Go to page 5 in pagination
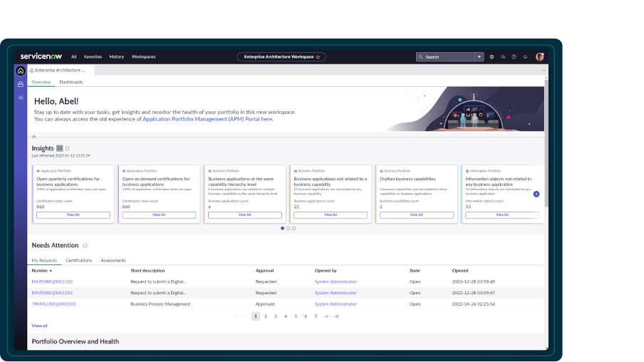The height and width of the screenshot is (362, 644). (x=296, y=316)
